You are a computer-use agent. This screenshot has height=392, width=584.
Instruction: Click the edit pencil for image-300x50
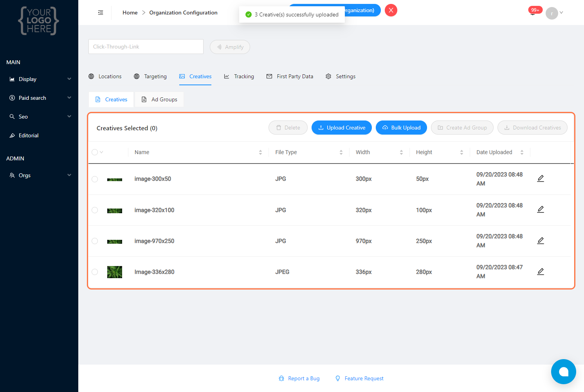(x=541, y=178)
